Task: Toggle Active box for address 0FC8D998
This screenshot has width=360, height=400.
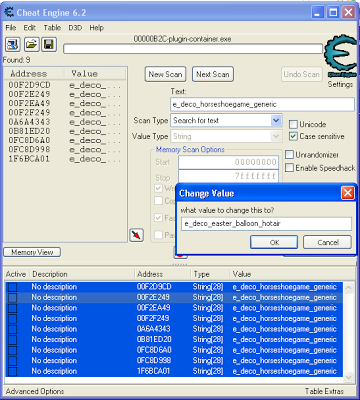Action: point(12,361)
